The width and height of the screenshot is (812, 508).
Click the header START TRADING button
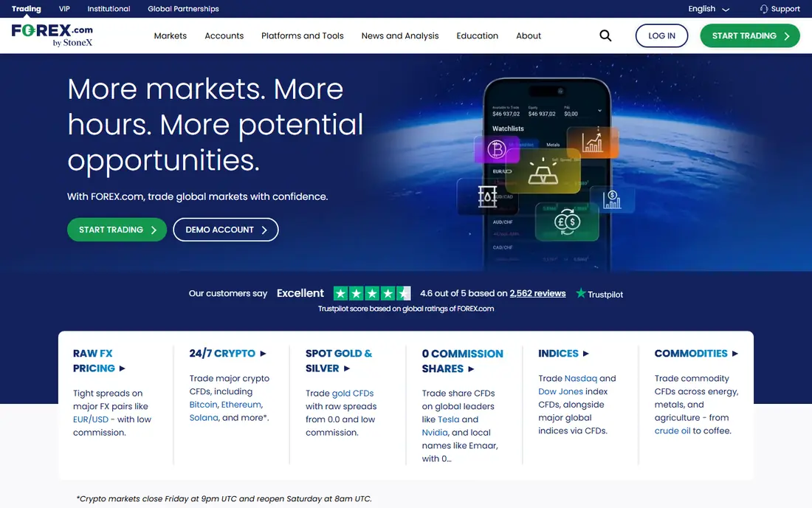click(x=749, y=35)
